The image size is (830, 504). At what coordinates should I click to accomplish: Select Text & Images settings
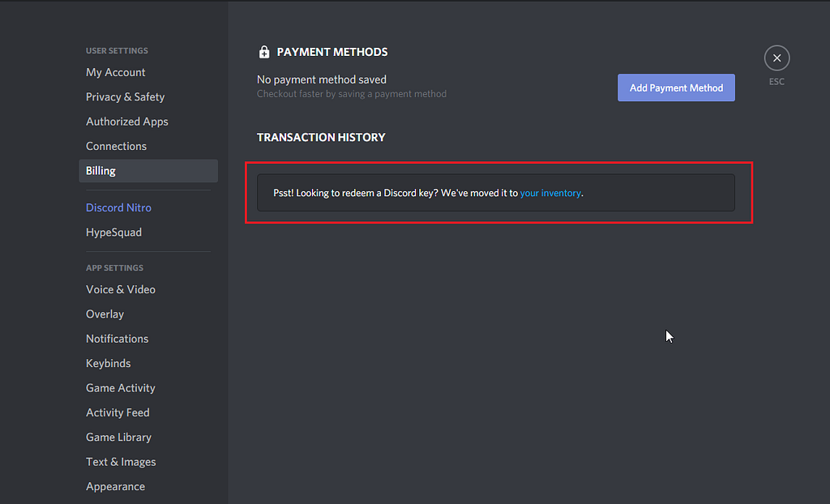click(x=121, y=462)
